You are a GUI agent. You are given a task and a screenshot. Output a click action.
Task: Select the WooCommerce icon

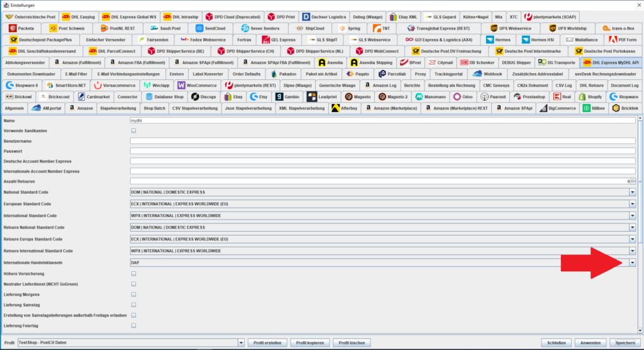(x=181, y=85)
